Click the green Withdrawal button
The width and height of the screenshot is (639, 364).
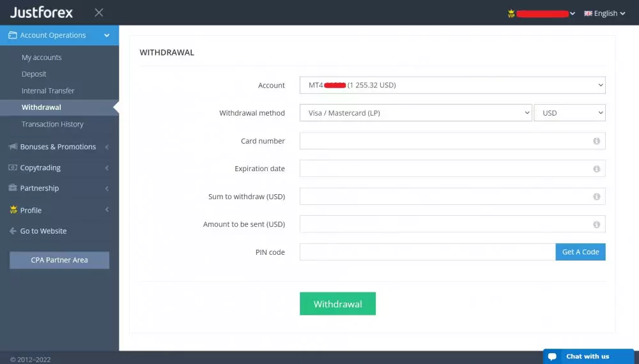(x=338, y=304)
